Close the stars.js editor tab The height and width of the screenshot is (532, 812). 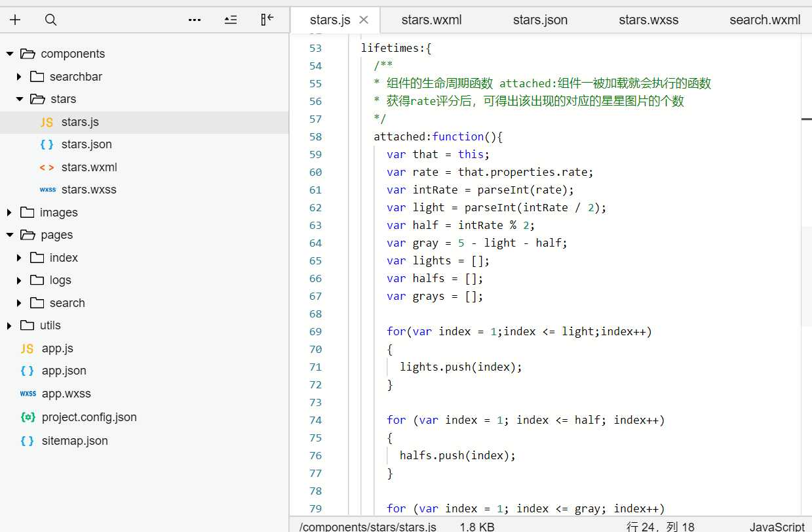click(x=364, y=20)
